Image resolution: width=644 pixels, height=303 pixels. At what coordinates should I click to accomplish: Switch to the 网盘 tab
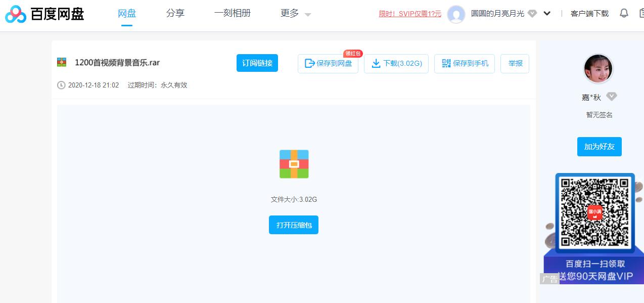(126, 14)
